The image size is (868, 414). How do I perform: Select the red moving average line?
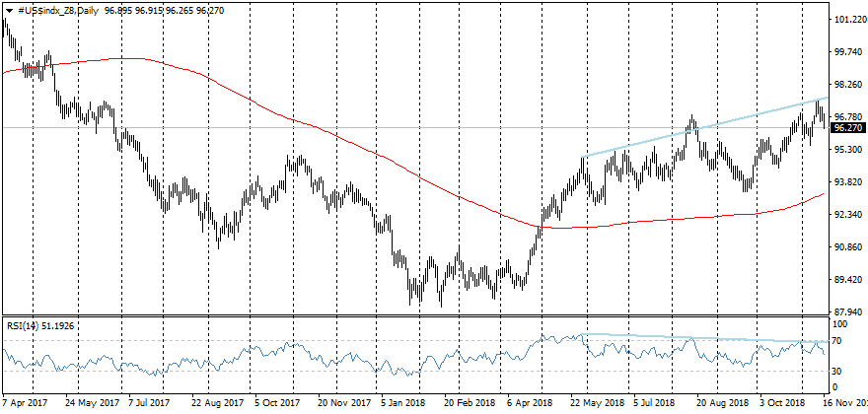296,118
